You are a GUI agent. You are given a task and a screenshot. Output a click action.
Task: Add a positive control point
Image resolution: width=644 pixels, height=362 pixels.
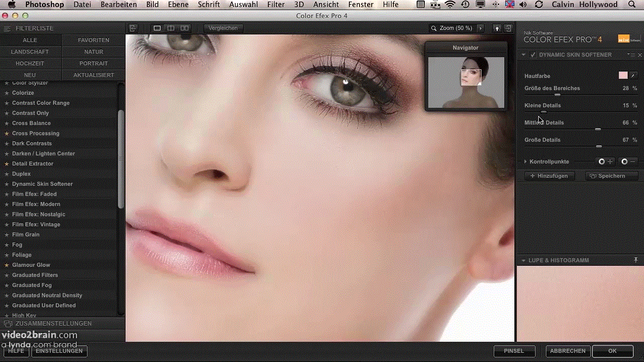606,162
